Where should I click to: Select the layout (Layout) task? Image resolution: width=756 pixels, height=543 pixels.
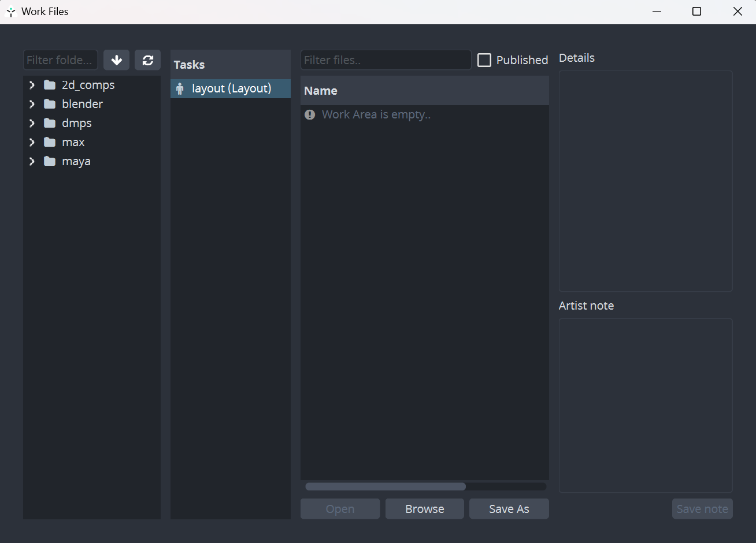pyautogui.click(x=231, y=88)
